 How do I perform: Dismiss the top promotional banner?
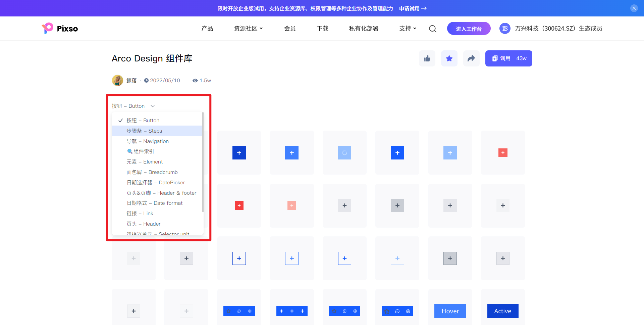point(634,8)
